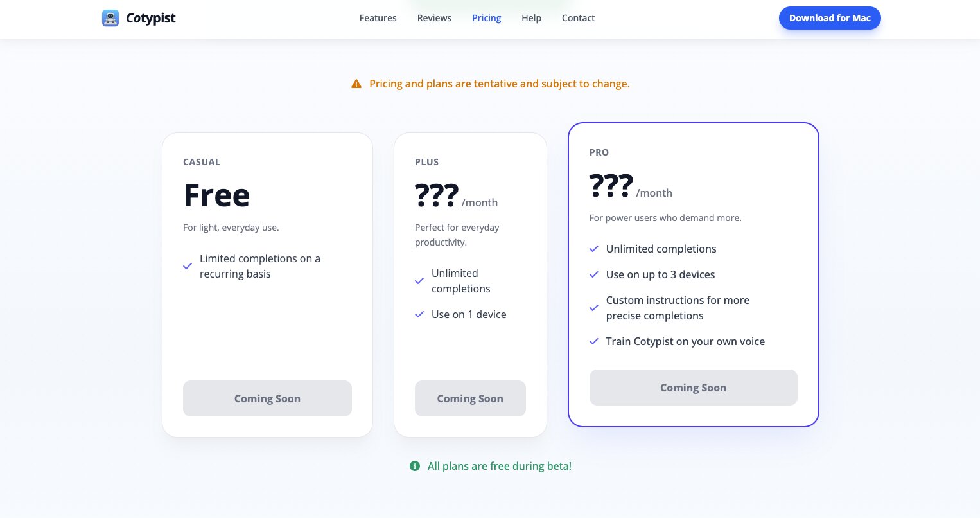Click Coming Soon on the Pro plan

pyautogui.click(x=693, y=388)
